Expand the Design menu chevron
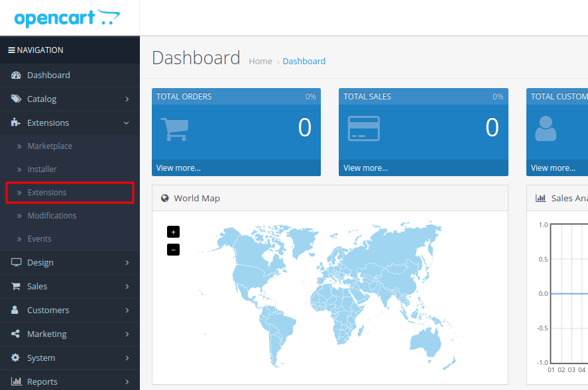This screenshot has height=390, width=588. pos(127,263)
